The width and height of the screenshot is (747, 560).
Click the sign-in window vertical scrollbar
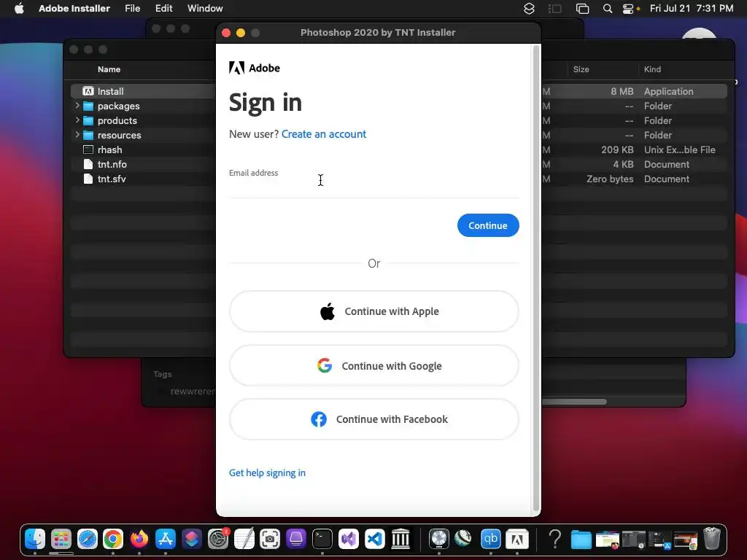tap(536, 279)
